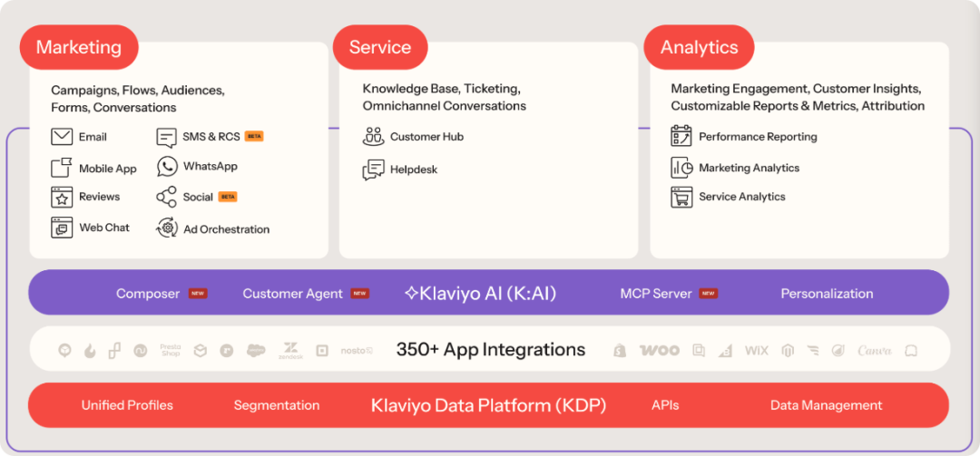980x456 pixels.
Task: Click the Magento logo
Action: [x=788, y=351]
